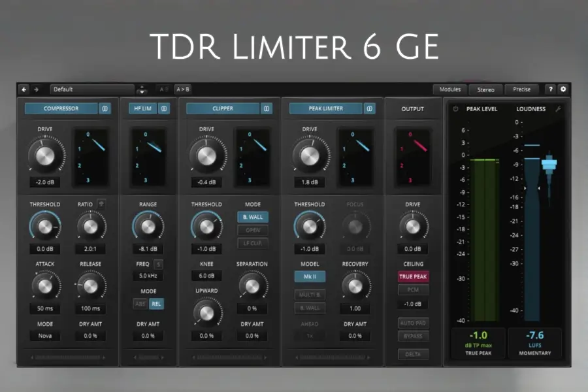
Task: Toggle the Peak Limiter stereo link icon
Action: click(369, 108)
